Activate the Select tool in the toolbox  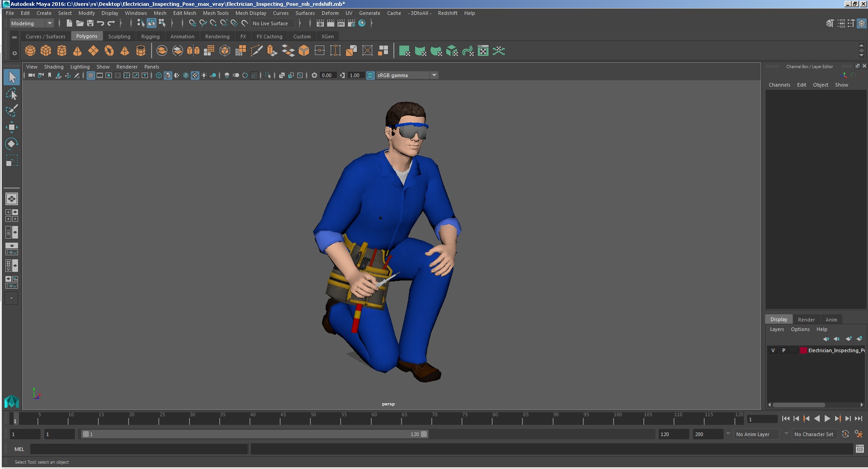[12, 77]
